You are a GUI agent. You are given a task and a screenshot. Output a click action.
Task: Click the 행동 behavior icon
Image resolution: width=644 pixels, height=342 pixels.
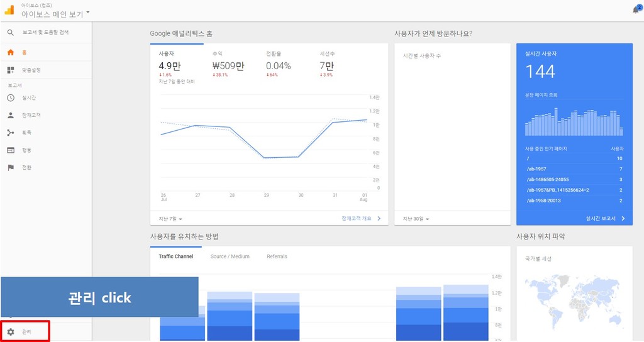[11, 150]
